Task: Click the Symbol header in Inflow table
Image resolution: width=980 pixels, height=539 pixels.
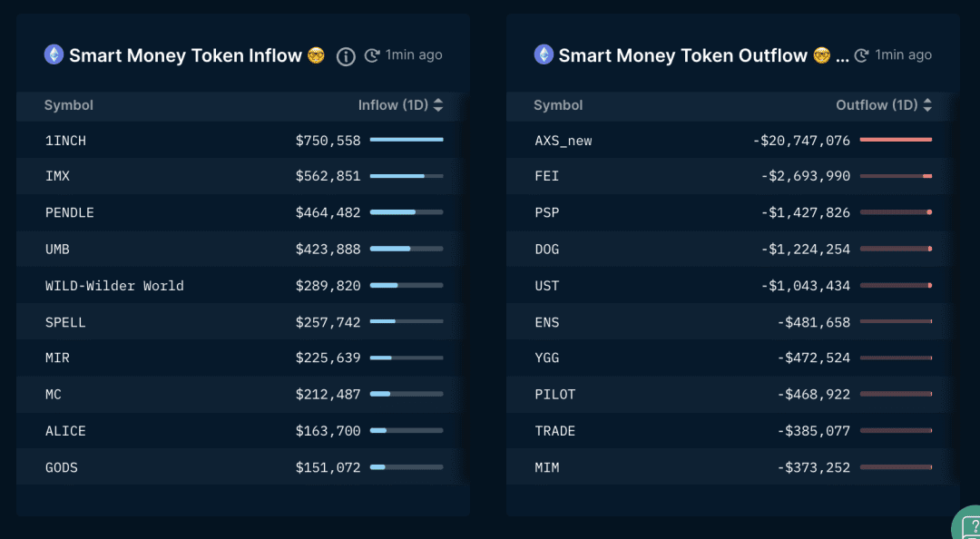Action: pos(69,105)
